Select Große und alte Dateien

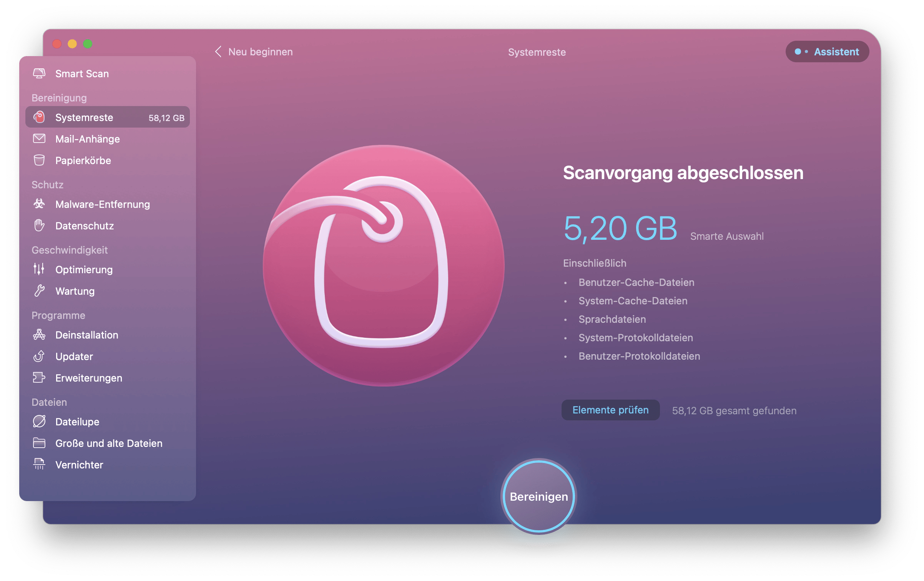(108, 443)
